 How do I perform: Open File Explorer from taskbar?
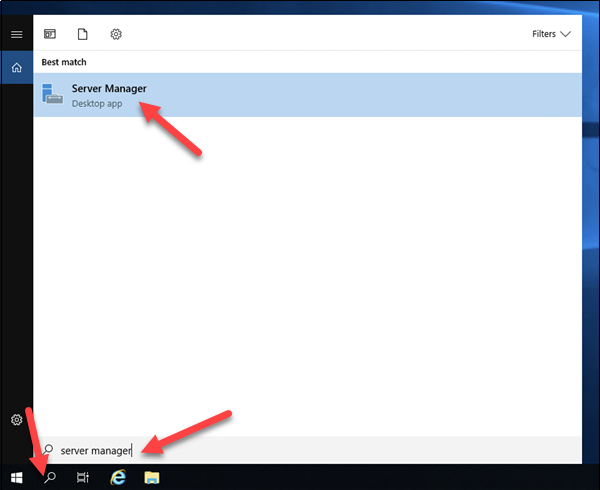click(152, 477)
